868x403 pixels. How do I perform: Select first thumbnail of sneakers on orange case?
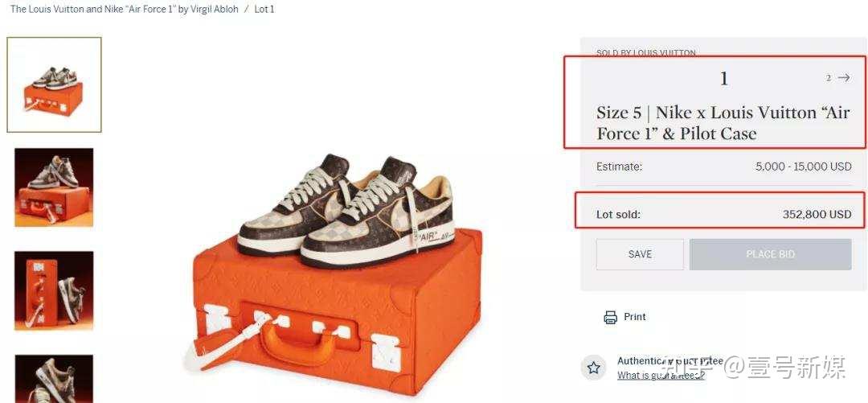pyautogui.click(x=54, y=84)
